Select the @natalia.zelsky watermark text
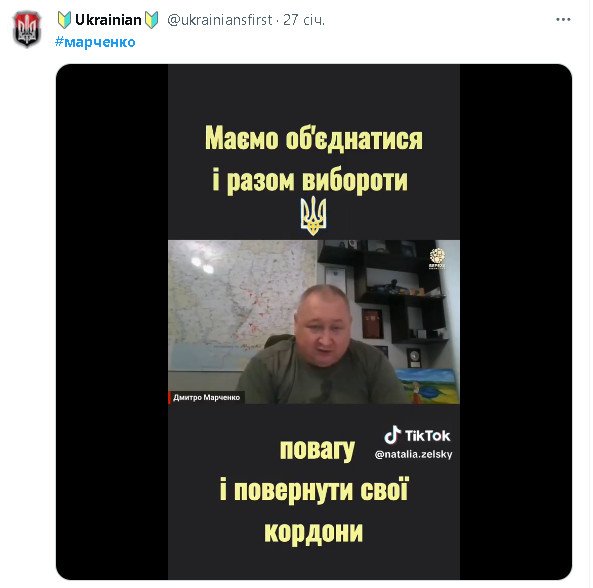 tap(413, 454)
